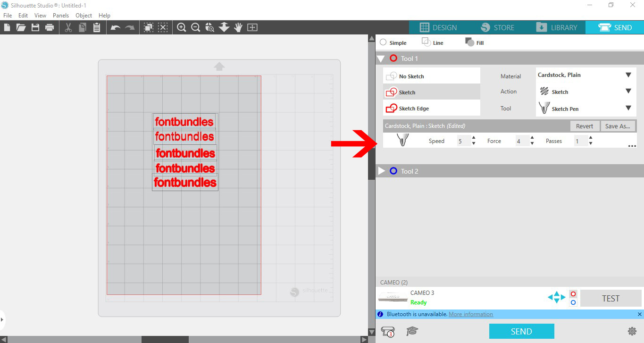Increase the Passes value

591,138
